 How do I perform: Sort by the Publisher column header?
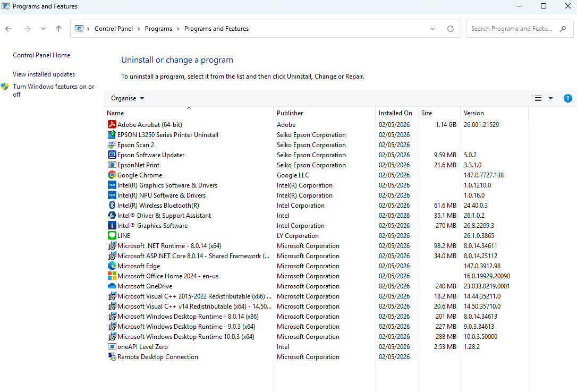tap(324, 113)
